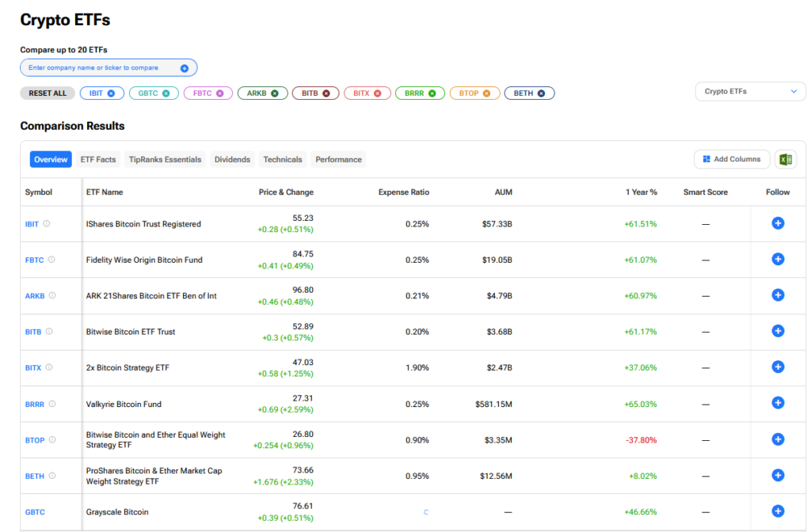Remove the IBIT chip from comparison
The width and height of the screenshot is (811, 532).
click(x=111, y=93)
